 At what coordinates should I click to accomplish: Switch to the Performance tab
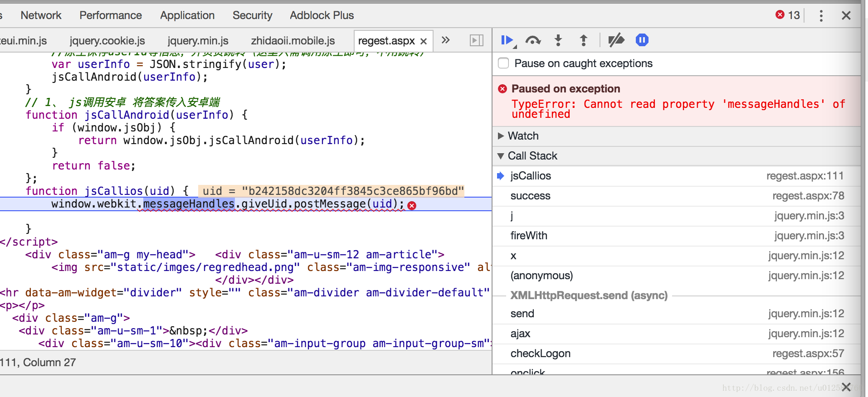click(111, 15)
